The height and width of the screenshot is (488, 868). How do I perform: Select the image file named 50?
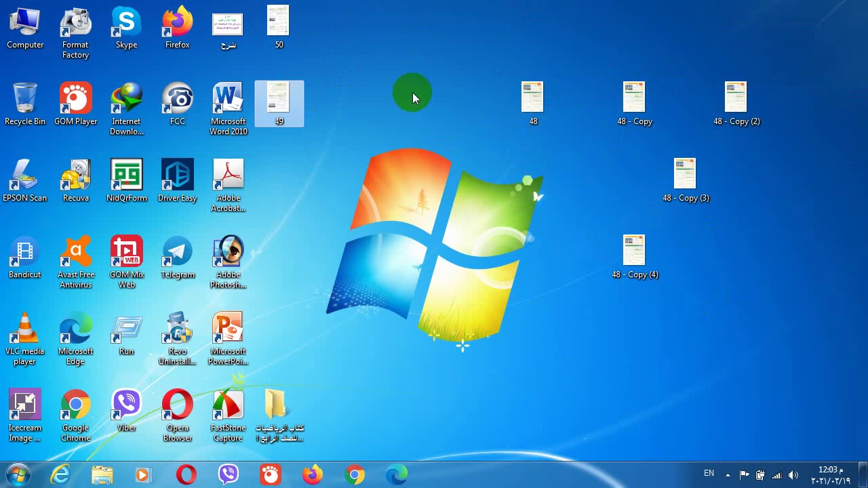tap(279, 27)
